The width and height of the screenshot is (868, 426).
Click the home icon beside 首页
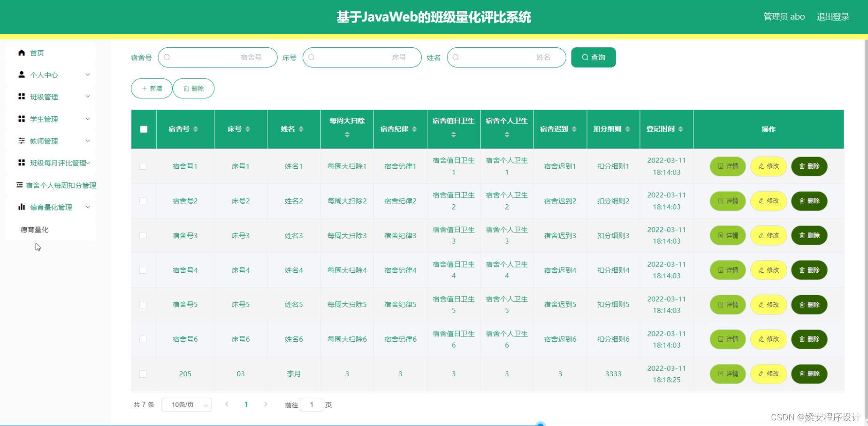pyautogui.click(x=21, y=52)
